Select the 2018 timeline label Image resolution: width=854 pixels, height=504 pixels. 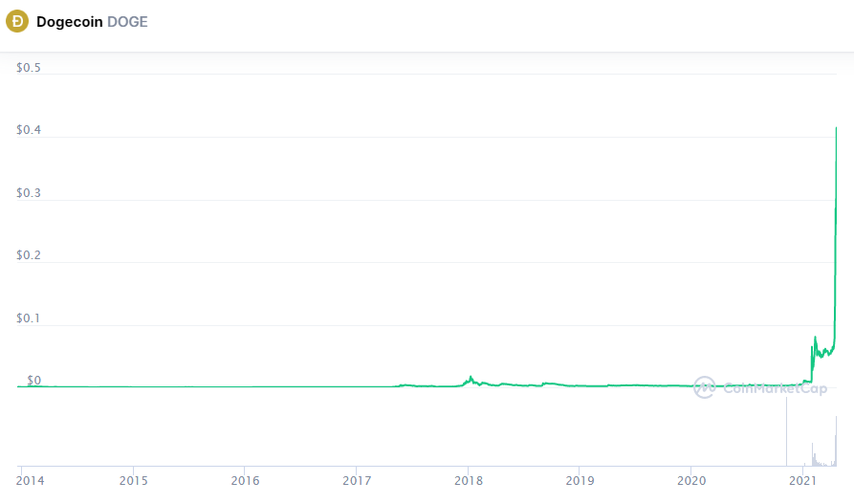coord(468,479)
